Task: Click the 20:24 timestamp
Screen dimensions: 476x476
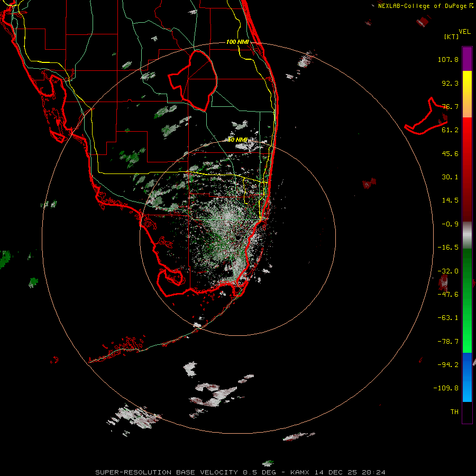Action: coord(373,472)
